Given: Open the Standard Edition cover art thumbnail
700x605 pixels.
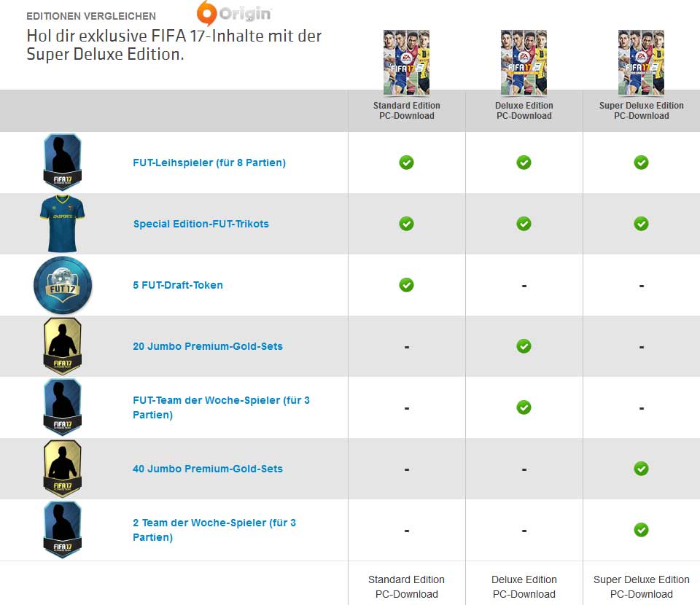Looking at the screenshot, I should (x=406, y=63).
